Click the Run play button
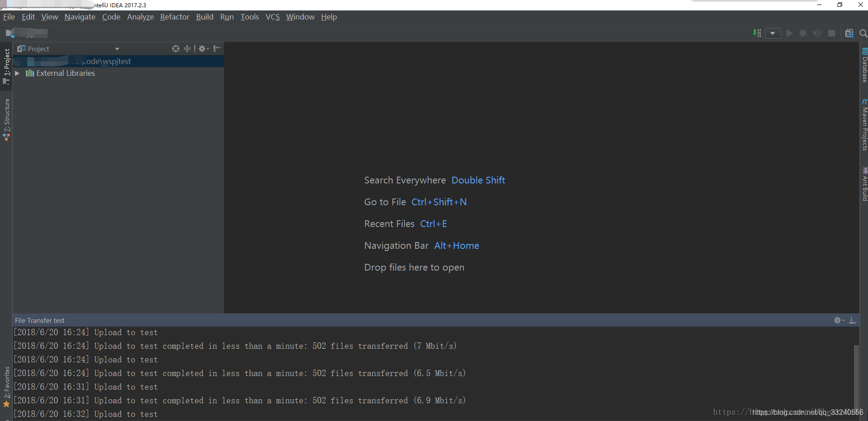This screenshot has width=868, height=421. click(789, 33)
